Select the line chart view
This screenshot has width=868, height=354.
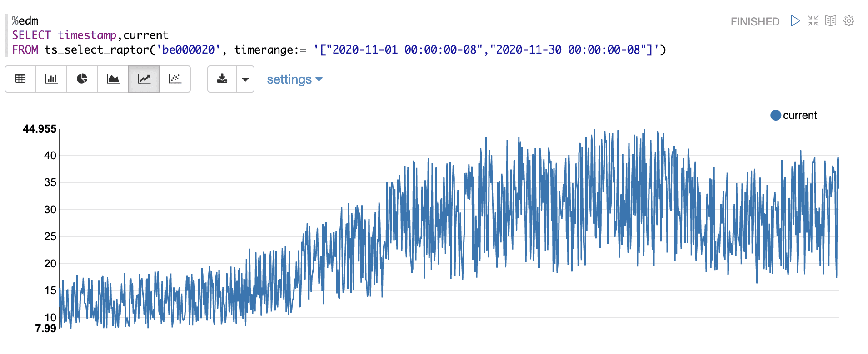coord(144,79)
